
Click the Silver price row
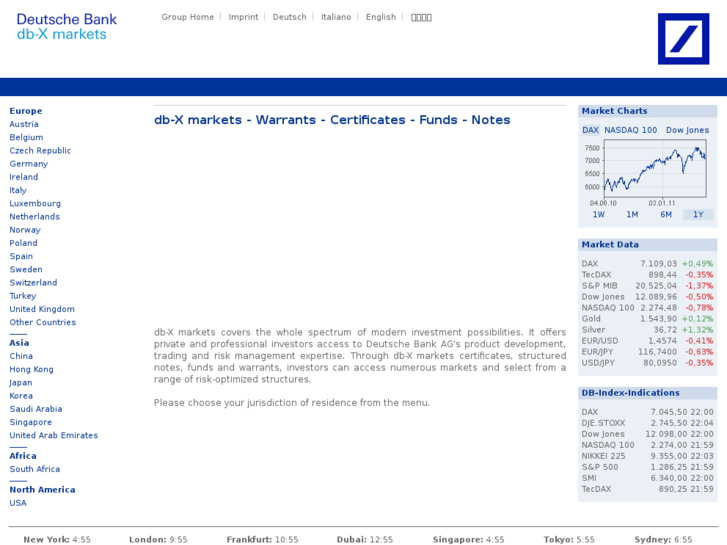coord(647,330)
